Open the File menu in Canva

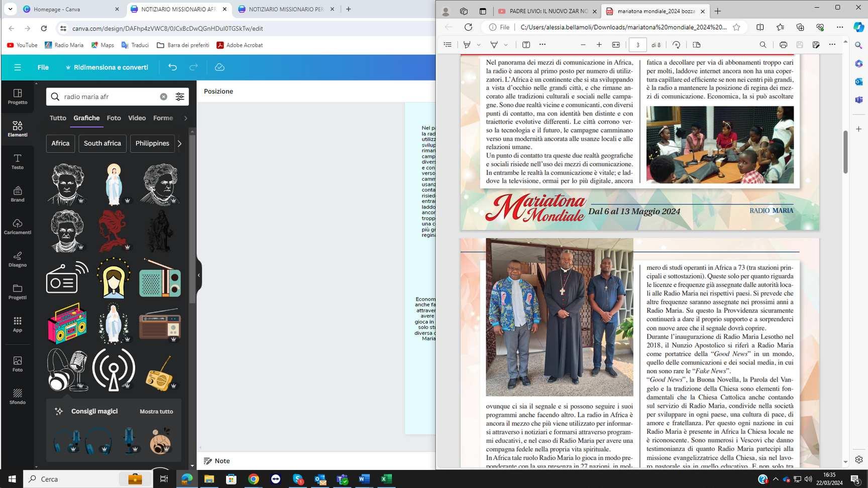point(43,67)
